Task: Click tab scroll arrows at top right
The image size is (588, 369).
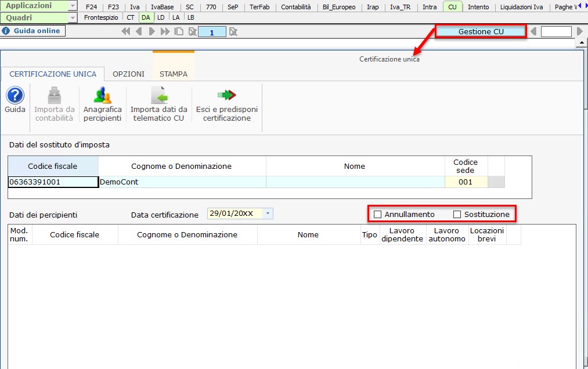Action: coord(582,5)
